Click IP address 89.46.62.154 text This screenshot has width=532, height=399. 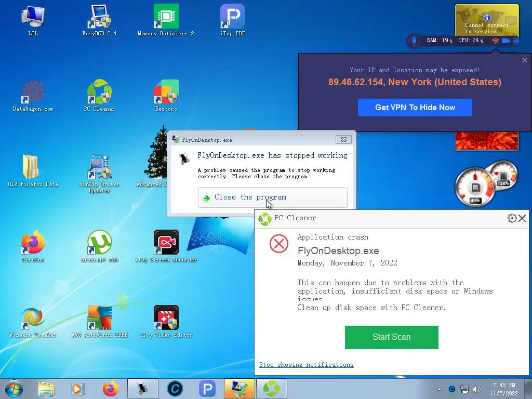tap(356, 82)
